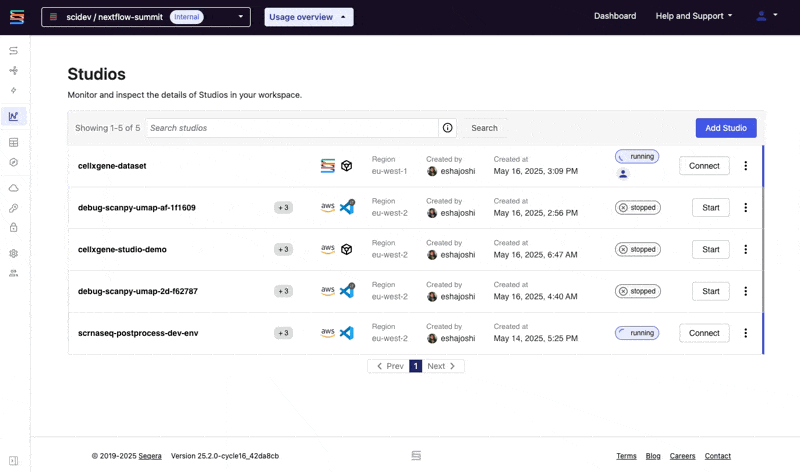Start the debug-scanpy-umap-af-1f1609 studio
The width and height of the screenshot is (800, 472).
point(710,208)
